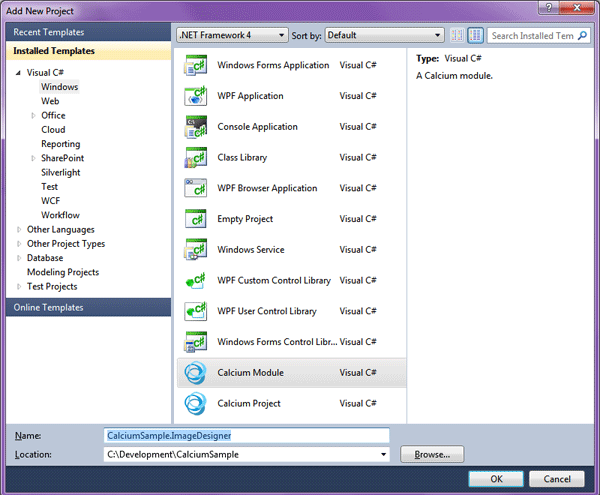This screenshot has height=495, width=600.
Task: Open the Sort by Default dropdown
Action: [384, 35]
